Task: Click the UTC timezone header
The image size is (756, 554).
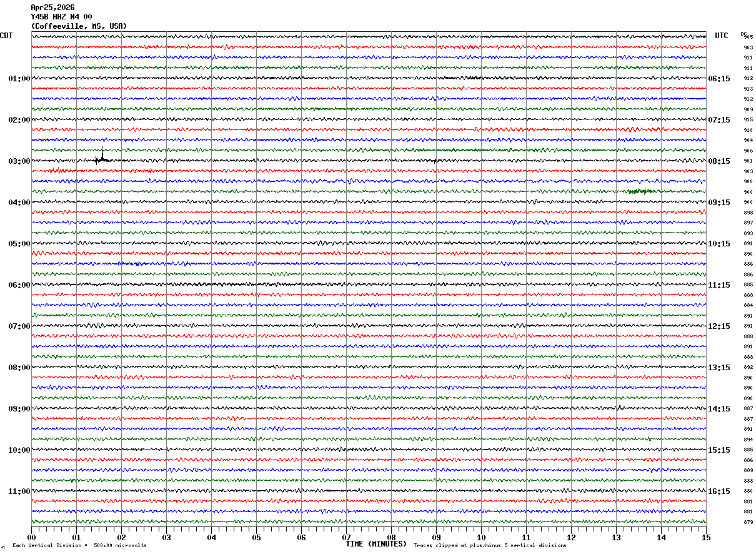Action: tap(722, 36)
